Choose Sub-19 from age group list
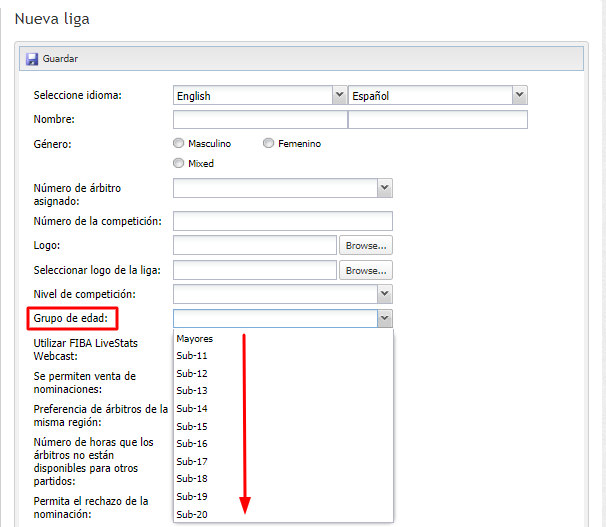Viewport: 606px width, 527px height. [x=283, y=496]
